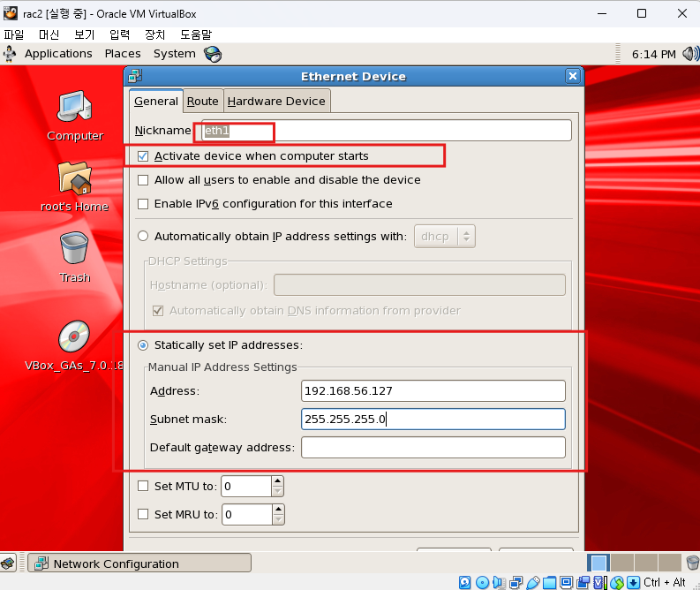This screenshot has width=700, height=590.
Task: Open VirtualBox 보기 menu
Action: (85, 34)
